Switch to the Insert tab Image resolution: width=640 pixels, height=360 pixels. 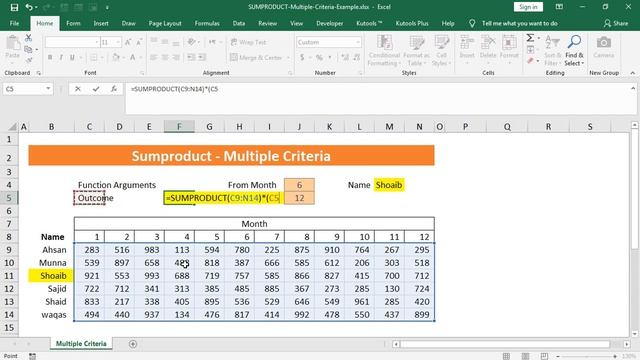click(101, 23)
